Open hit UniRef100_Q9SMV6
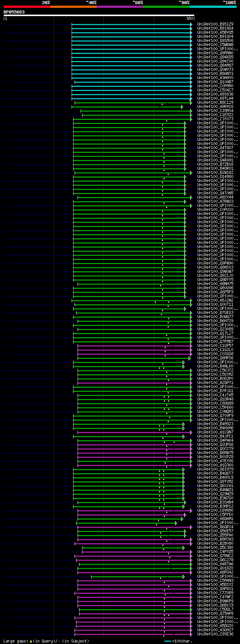240x644 pixels. tap(215, 40)
